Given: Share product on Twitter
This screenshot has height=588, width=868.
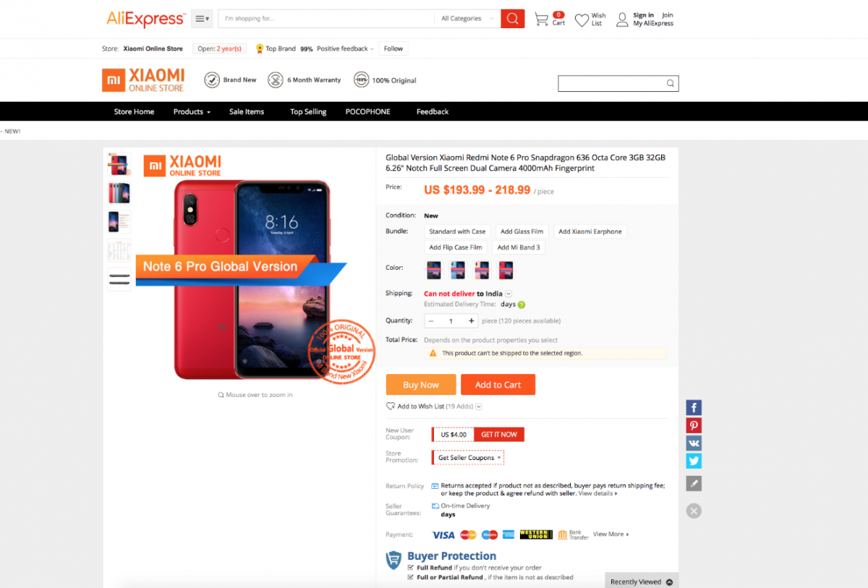Looking at the screenshot, I should [x=694, y=461].
